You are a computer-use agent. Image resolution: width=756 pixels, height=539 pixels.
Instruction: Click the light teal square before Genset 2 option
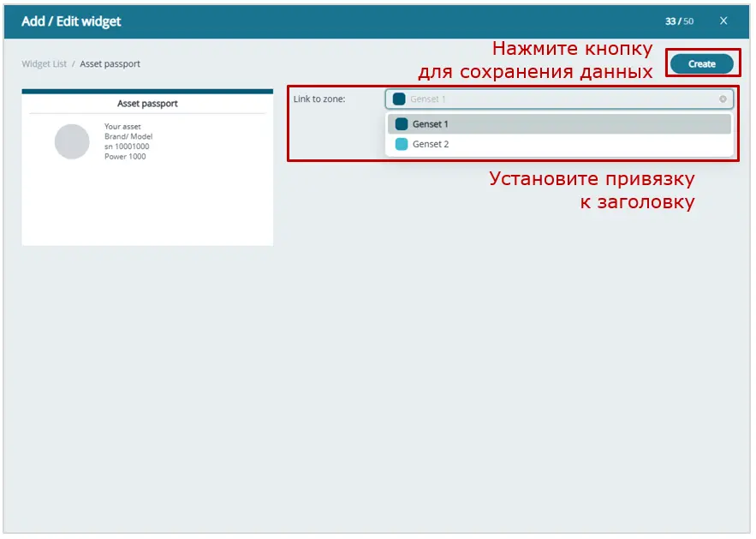click(399, 143)
